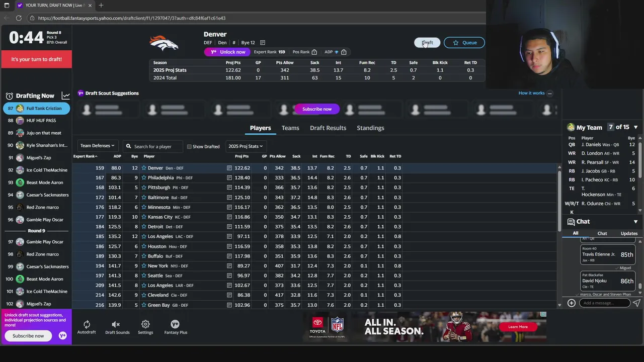Click the send message arrow icon
Viewport: 644px width, 362px height.
(x=636, y=303)
